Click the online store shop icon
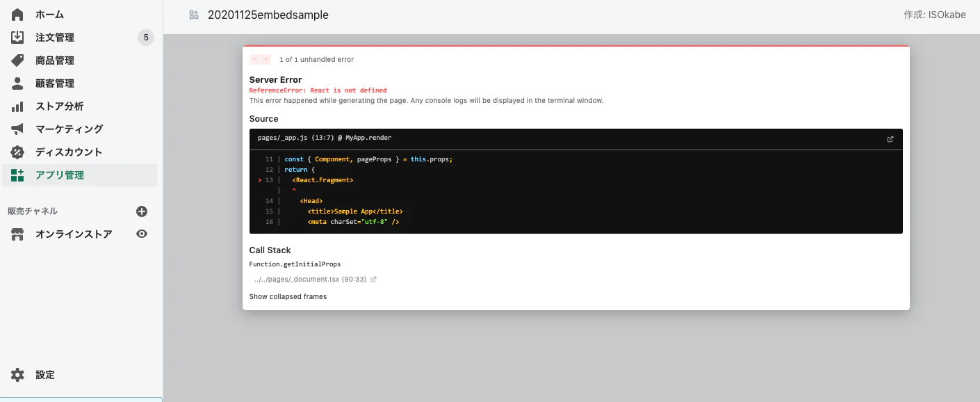Viewport: 980px width, 402px height. click(x=18, y=234)
